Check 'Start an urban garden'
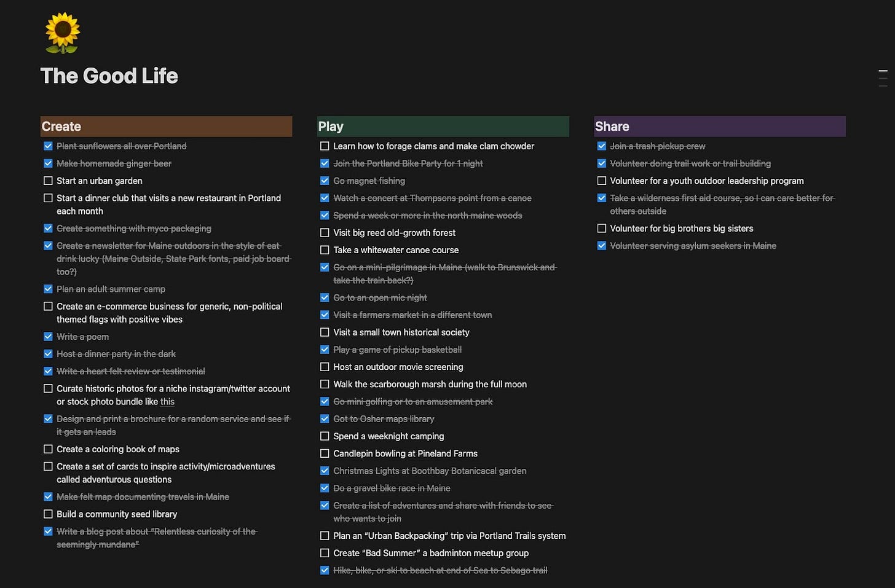The height and width of the screenshot is (588, 895). (x=48, y=181)
